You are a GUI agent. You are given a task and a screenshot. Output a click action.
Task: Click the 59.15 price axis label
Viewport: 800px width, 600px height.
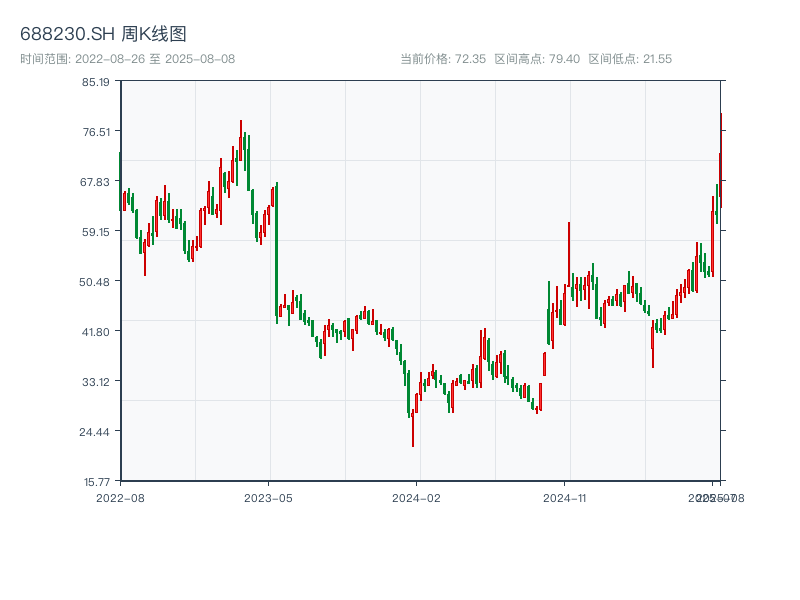point(96,232)
